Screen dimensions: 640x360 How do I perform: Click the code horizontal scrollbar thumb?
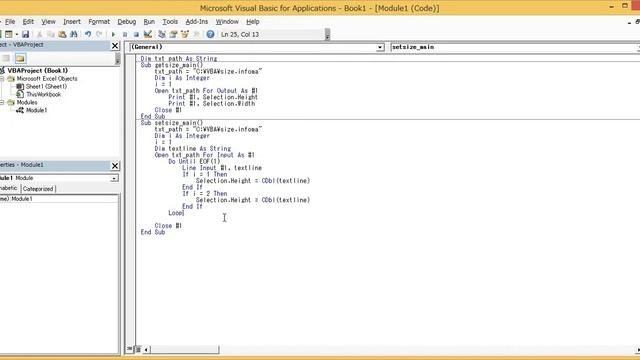pos(184,349)
